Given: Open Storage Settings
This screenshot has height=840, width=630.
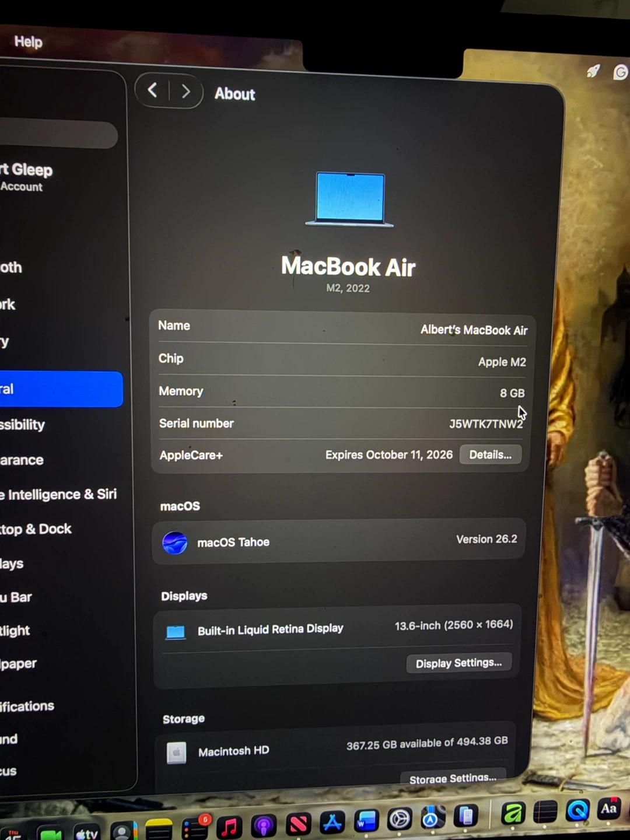Looking at the screenshot, I should [453, 778].
